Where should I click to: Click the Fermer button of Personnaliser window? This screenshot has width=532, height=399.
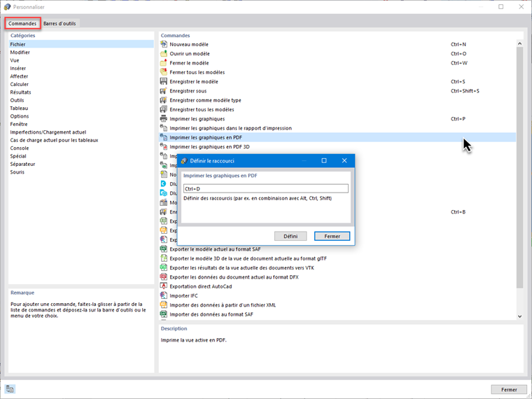point(509,389)
